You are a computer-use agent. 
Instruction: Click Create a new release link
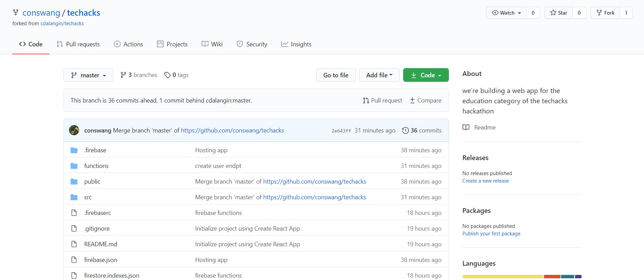tap(486, 181)
